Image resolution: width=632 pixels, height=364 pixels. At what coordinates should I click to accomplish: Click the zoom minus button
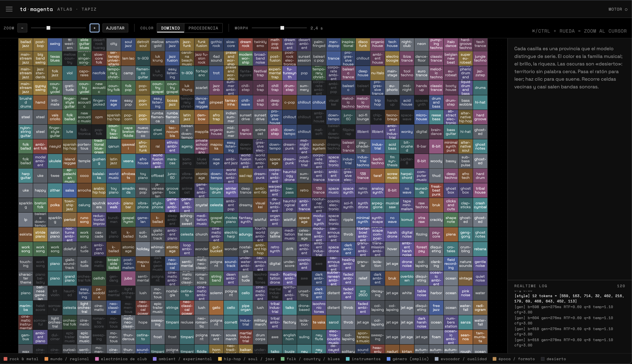[x=22, y=28]
